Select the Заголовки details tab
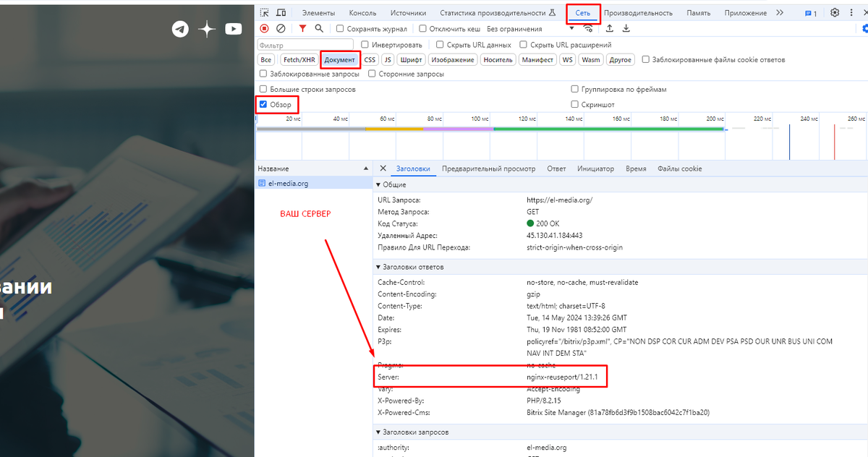The height and width of the screenshot is (457, 868). [413, 168]
